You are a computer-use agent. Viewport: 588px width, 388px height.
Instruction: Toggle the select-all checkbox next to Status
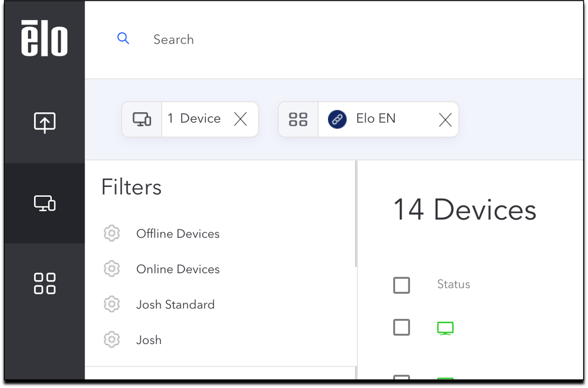402,285
